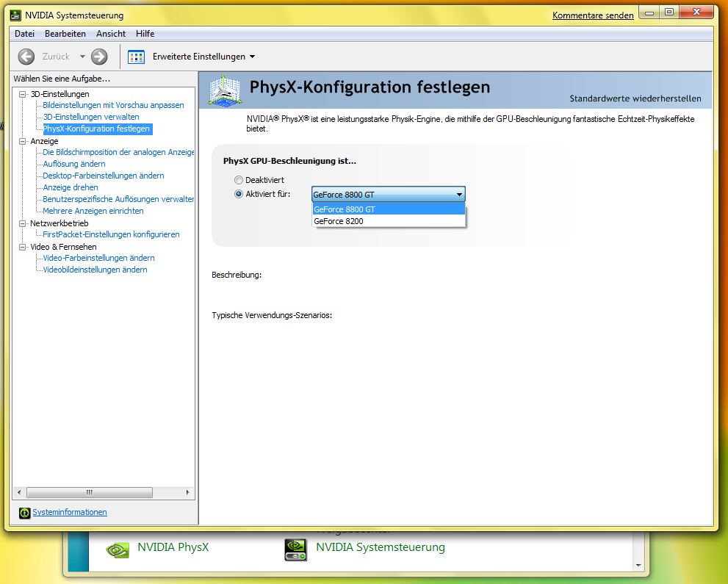Choose GeForce 8200 from the list
This screenshot has height=584, width=728.
(389, 221)
